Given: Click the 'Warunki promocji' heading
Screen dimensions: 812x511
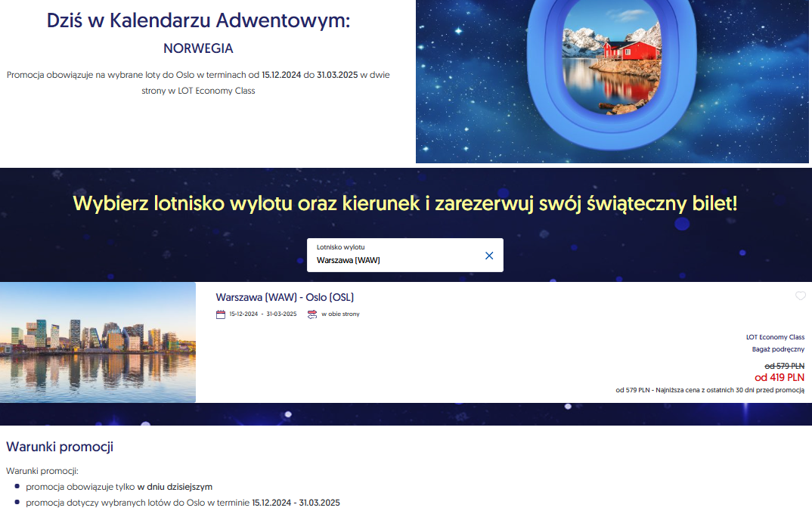Looking at the screenshot, I should [60, 447].
